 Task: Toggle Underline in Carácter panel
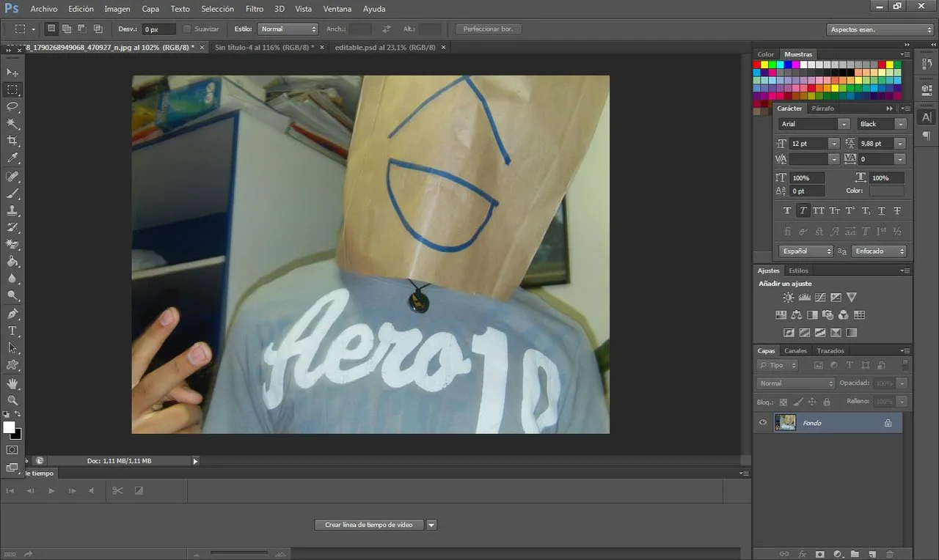pyautogui.click(x=881, y=210)
